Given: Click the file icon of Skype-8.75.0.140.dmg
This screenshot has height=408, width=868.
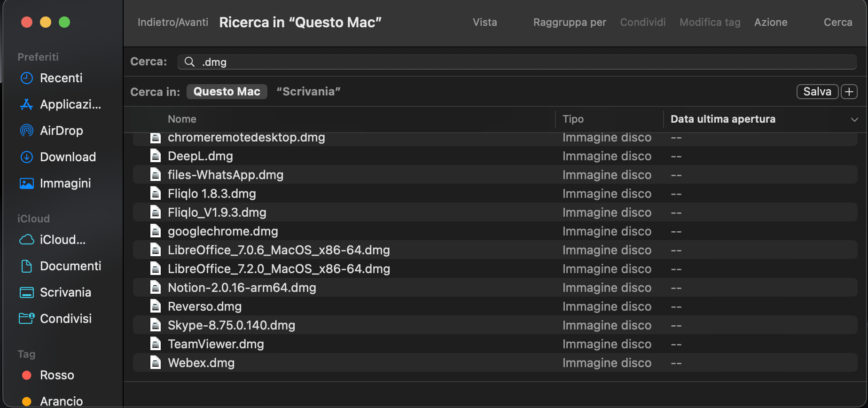Looking at the screenshot, I should [155, 325].
